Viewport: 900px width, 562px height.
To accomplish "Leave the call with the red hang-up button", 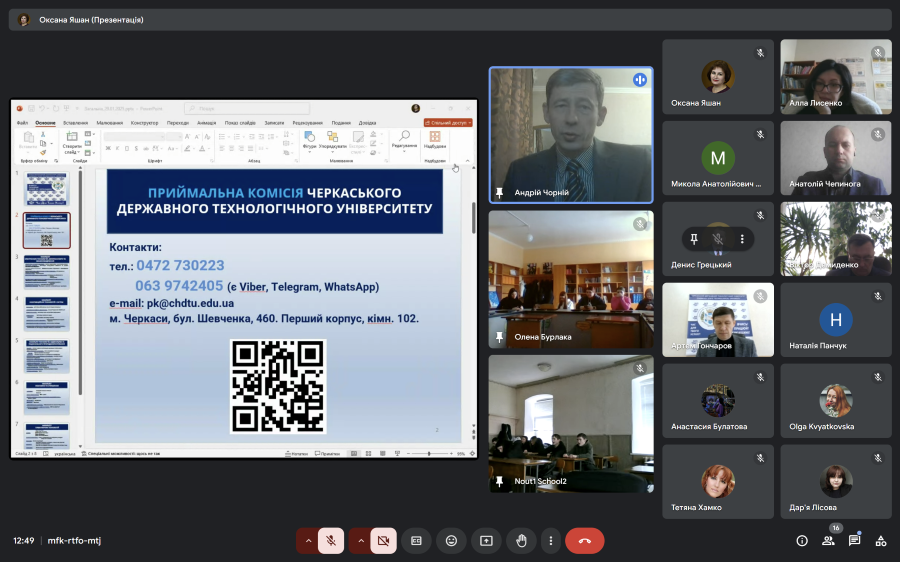I will pyautogui.click(x=584, y=541).
